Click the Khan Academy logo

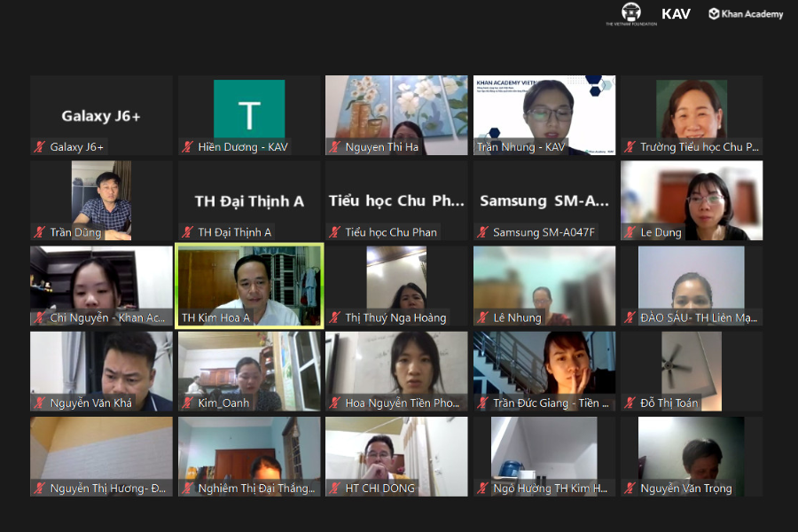click(x=746, y=13)
